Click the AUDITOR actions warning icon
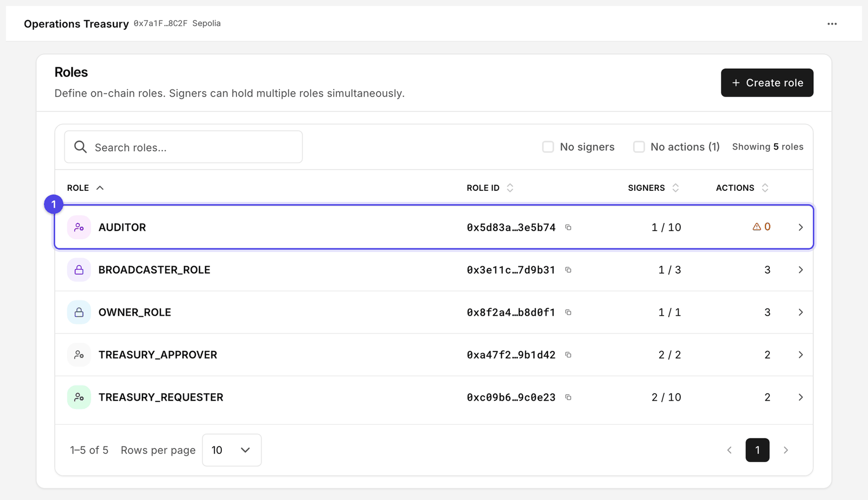The width and height of the screenshot is (868, 500). point(756,227)
